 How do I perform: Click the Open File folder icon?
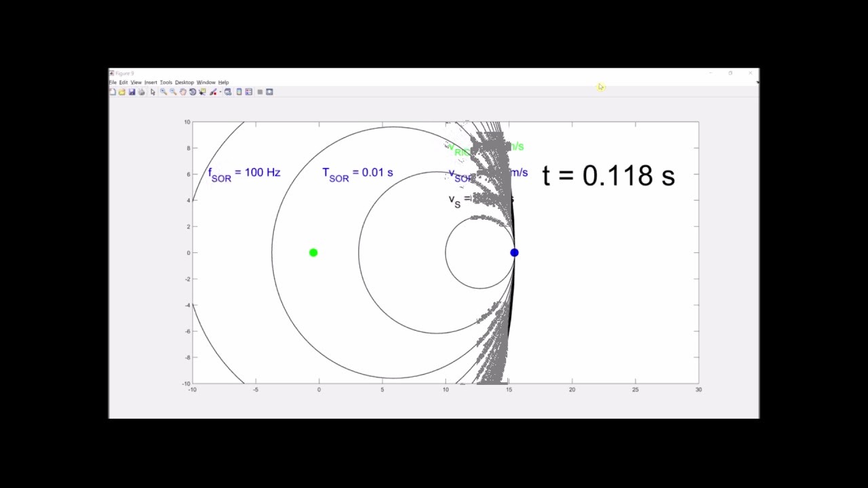click(x=122, y=91)
